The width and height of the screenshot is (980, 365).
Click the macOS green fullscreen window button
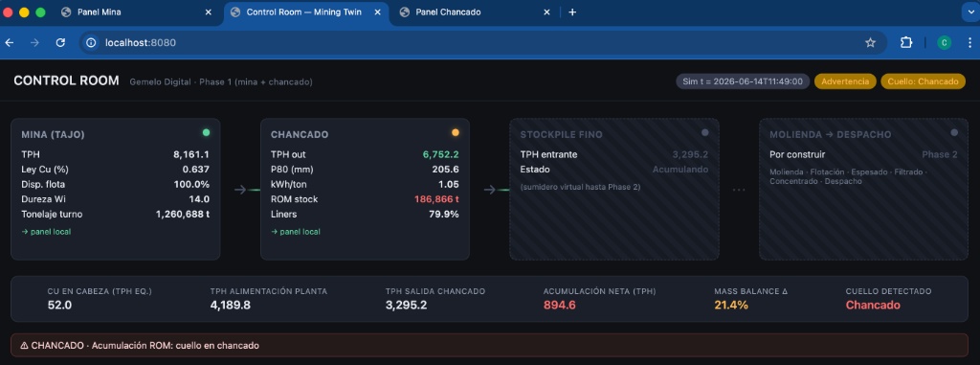tap(40, 11)
